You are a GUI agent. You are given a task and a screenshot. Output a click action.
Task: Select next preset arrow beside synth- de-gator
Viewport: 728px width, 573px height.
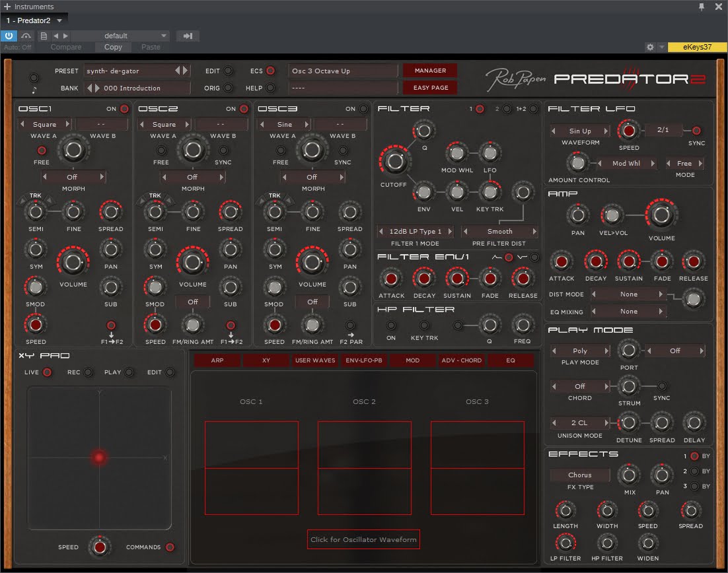[x=185, y=71]
